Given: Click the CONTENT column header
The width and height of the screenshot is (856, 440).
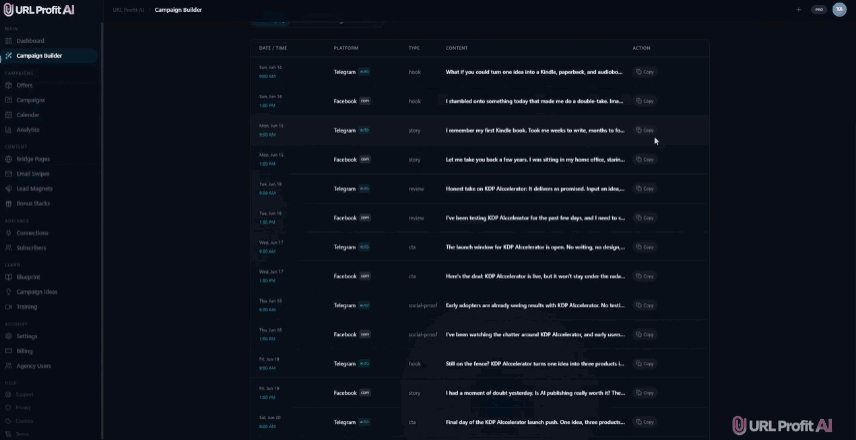Looking at the screenshot, I should click(457, 48).
